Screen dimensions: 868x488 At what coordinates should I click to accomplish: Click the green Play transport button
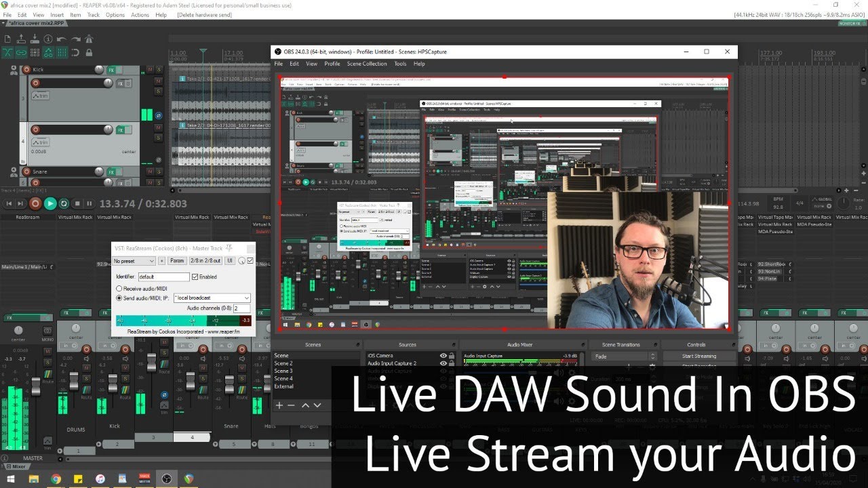pyautogui.click(x=50, y=203)
